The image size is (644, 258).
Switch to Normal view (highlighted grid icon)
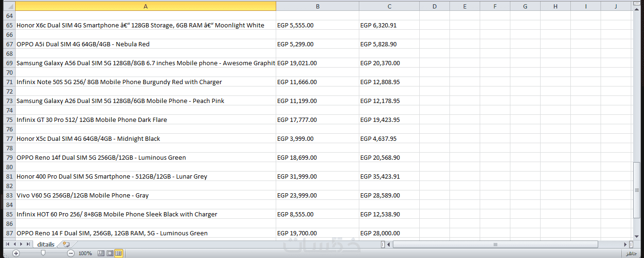pos(119,253)
